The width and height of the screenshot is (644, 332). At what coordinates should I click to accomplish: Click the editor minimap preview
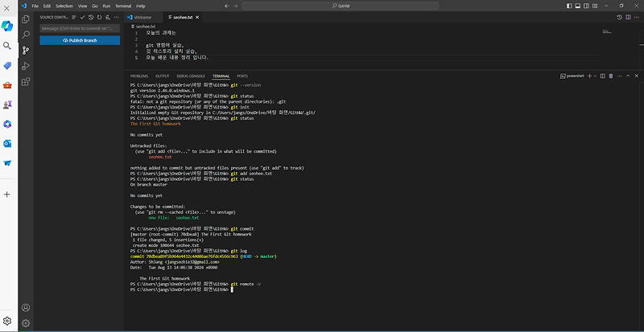point(607,31)
